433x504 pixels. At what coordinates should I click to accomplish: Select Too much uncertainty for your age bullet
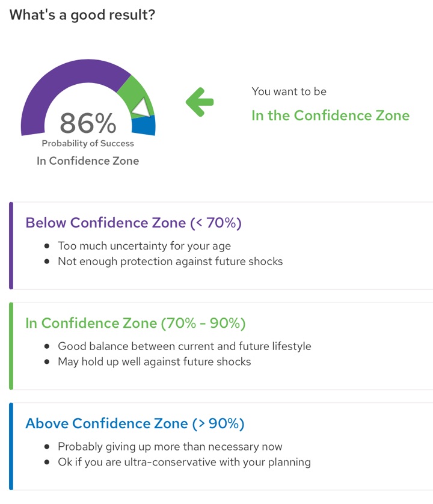pyautogui.click(x=144, y=246)
